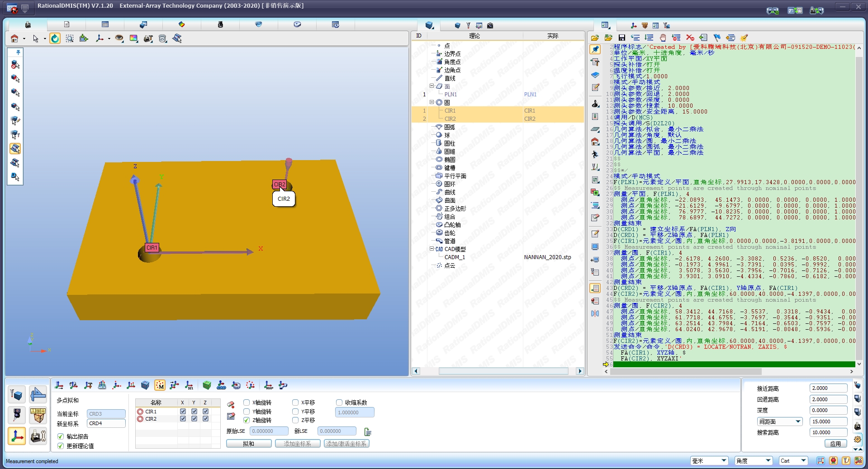Switch to the report document tab
This screenshot has height=469, width=868.
(x=66, y=24)
